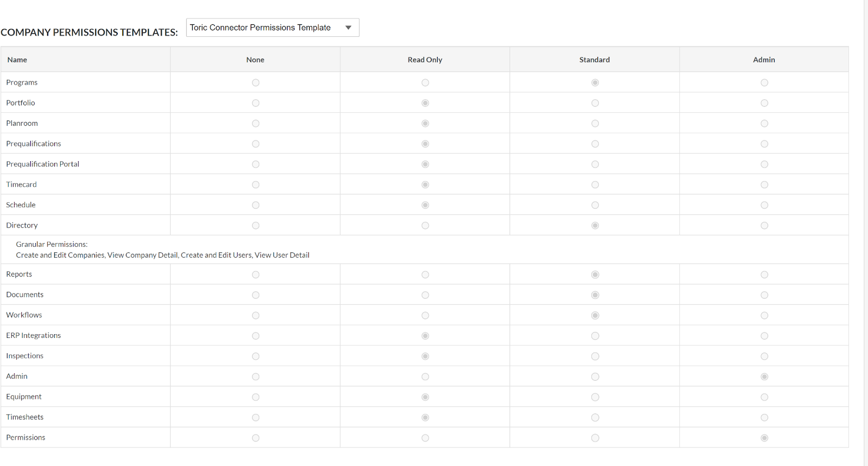Viewport: 868px width, 466px height.
Task: Set Timecard to Admin
Action: pyautogui.click(x=764, y=184)
